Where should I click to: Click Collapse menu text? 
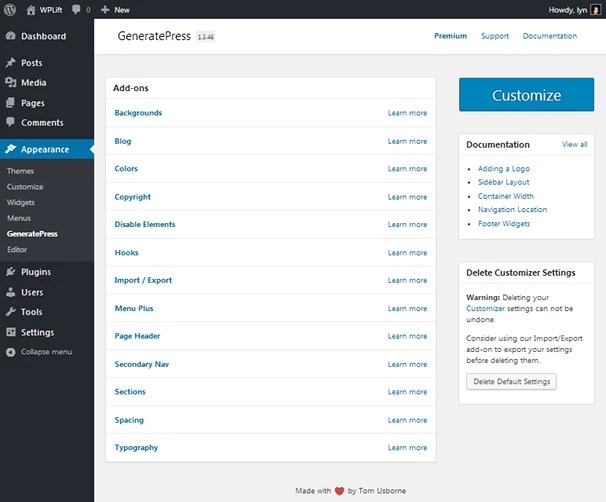(46, 352)
